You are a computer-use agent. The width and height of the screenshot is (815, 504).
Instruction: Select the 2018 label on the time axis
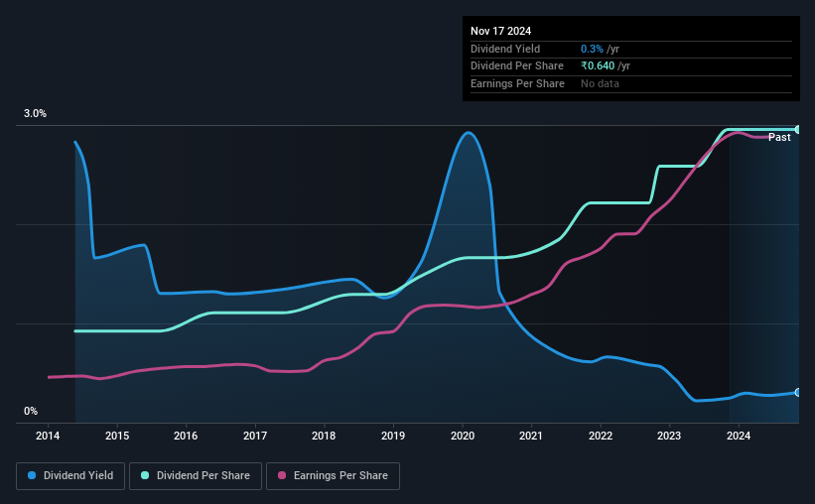pos(324,436)
